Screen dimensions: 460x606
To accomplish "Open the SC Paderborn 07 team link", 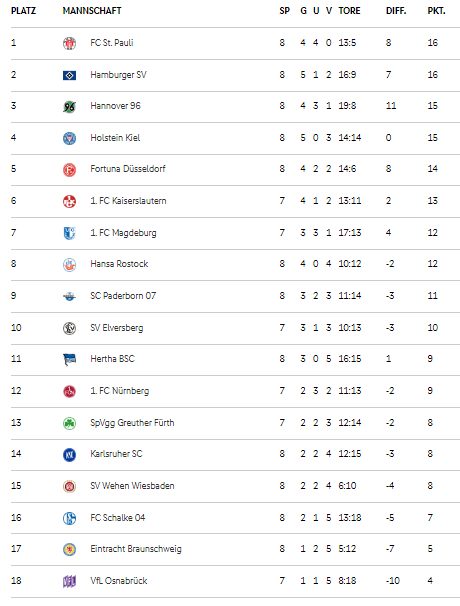I will [x=123, y=296].
